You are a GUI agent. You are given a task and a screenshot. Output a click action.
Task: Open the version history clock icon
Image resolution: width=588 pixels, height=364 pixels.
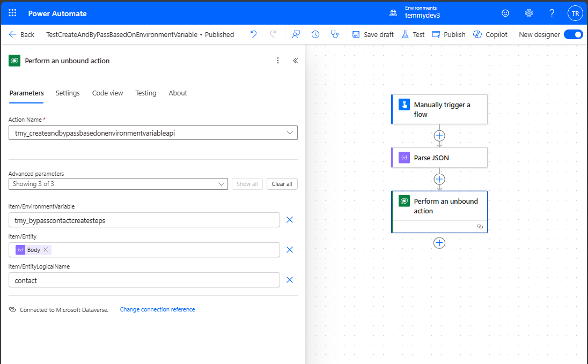[x=315, y=34]
